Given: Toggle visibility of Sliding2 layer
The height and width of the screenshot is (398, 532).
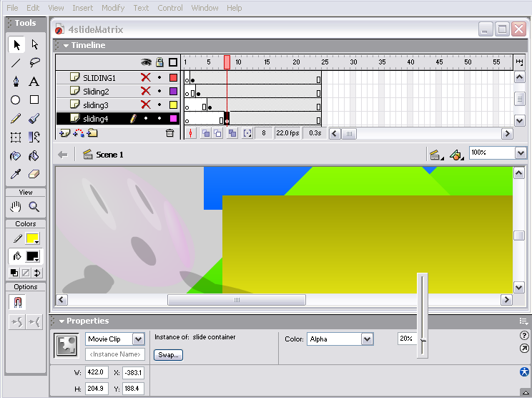Looking at the screenshot, I should 145,91.
